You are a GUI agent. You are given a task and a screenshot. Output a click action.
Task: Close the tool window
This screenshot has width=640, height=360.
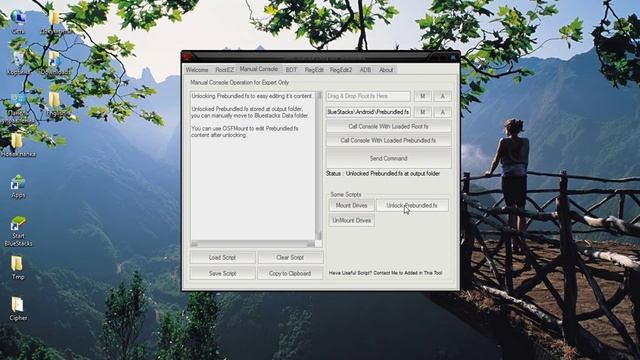click(453, 57)
